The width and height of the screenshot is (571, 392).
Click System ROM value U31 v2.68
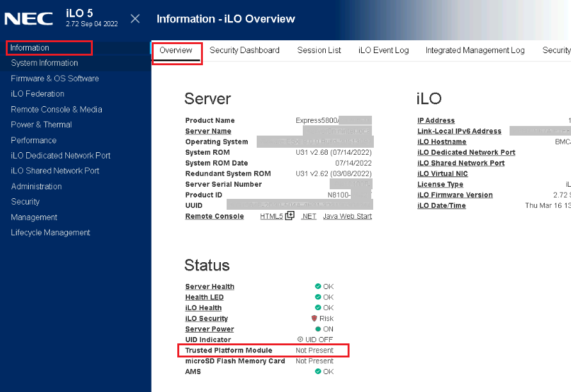coord(334,152)
